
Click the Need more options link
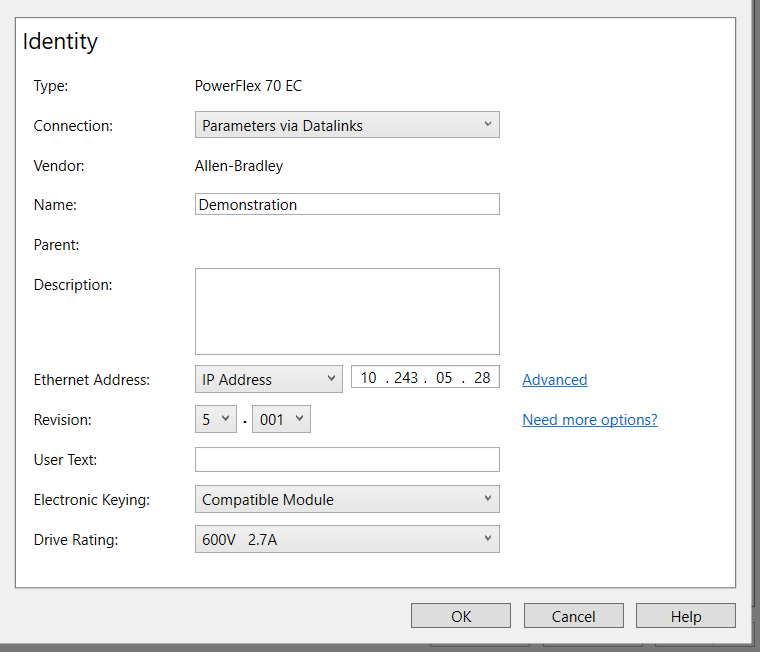589,420
